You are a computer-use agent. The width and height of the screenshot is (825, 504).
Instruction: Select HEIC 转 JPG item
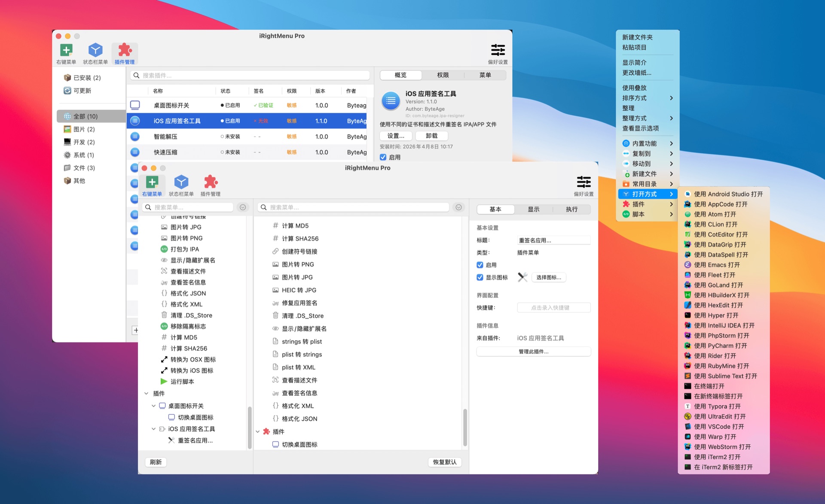click(x=294, y=290)
